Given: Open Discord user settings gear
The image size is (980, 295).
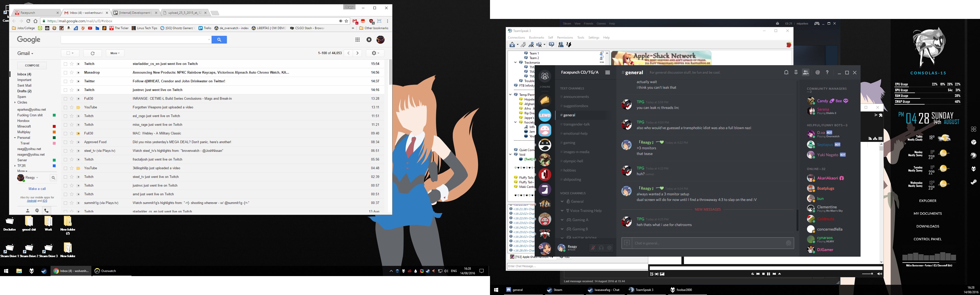Looking at the screenshot, I should pos(609,248).
